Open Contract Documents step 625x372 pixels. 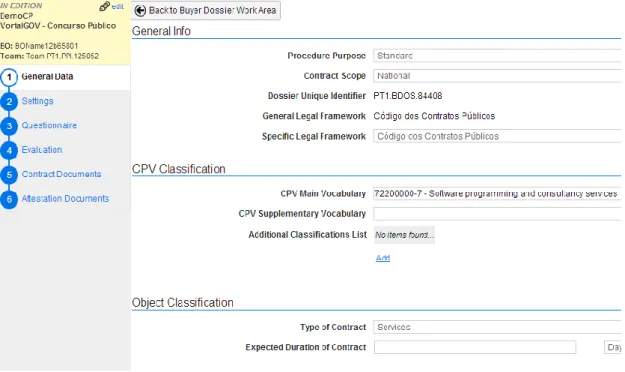point(61,174)
